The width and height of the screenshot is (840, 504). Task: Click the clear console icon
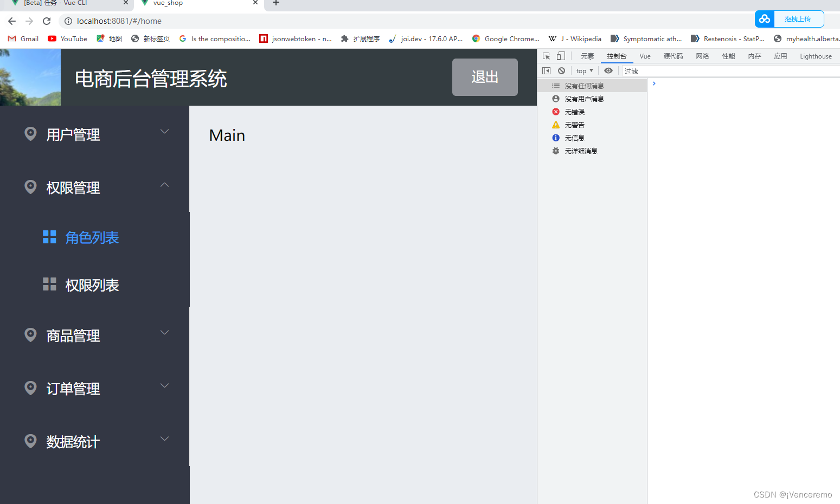561,70
